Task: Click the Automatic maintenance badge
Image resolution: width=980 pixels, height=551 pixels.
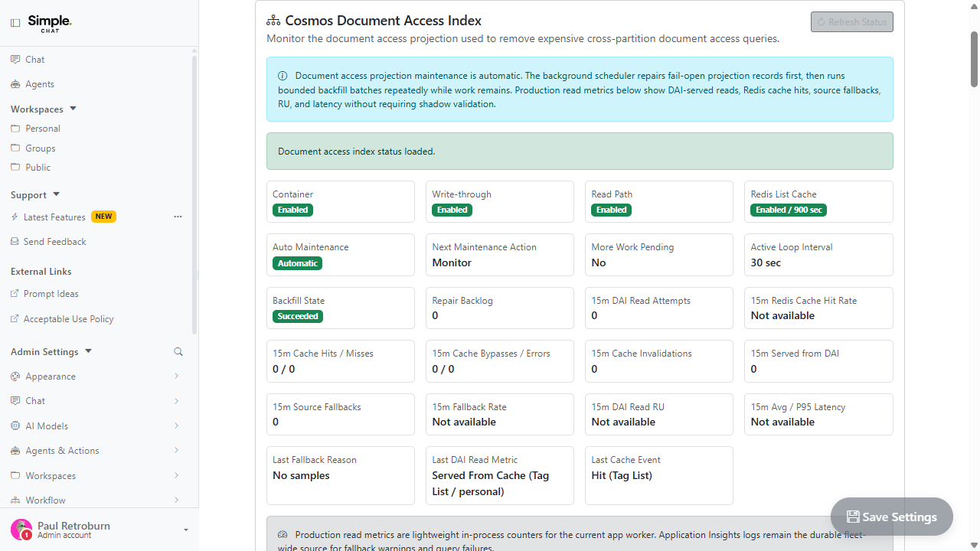Action: coord(298,263)
